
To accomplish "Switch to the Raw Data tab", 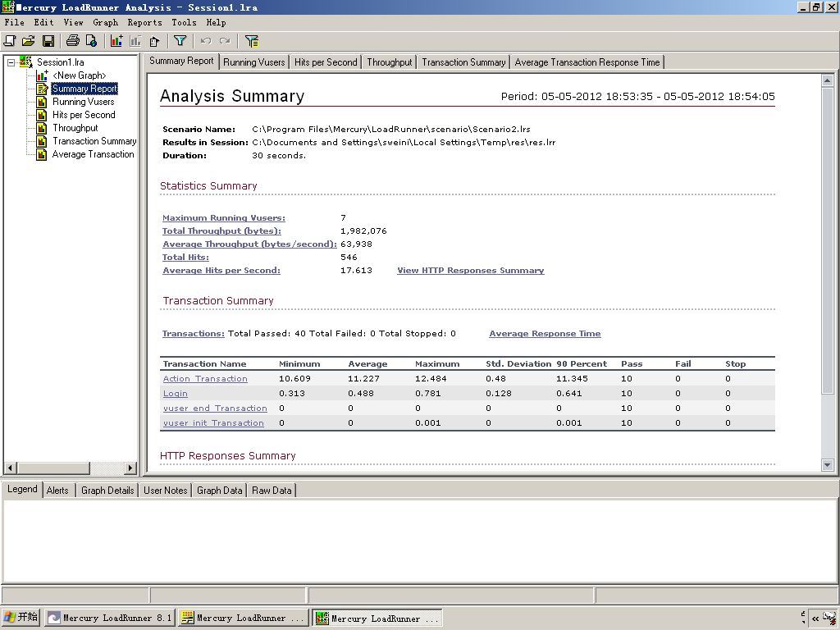I will (272, 491).
